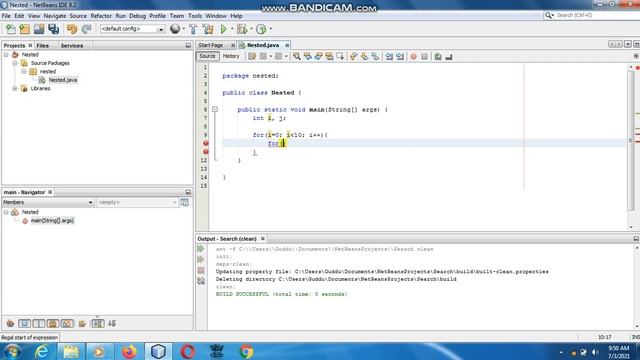Collapse the main method code fold
640x360 pixels.
coord(215,109)
